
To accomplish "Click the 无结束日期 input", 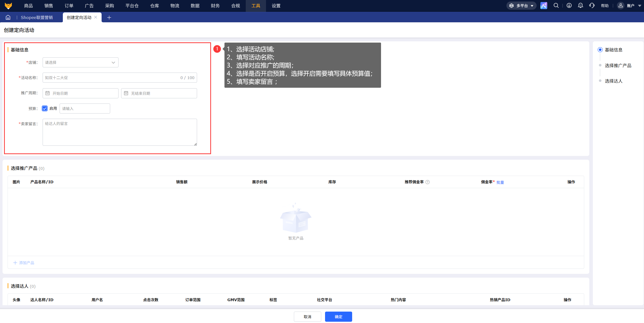I will pyautogui.click(x=159, y=93).
